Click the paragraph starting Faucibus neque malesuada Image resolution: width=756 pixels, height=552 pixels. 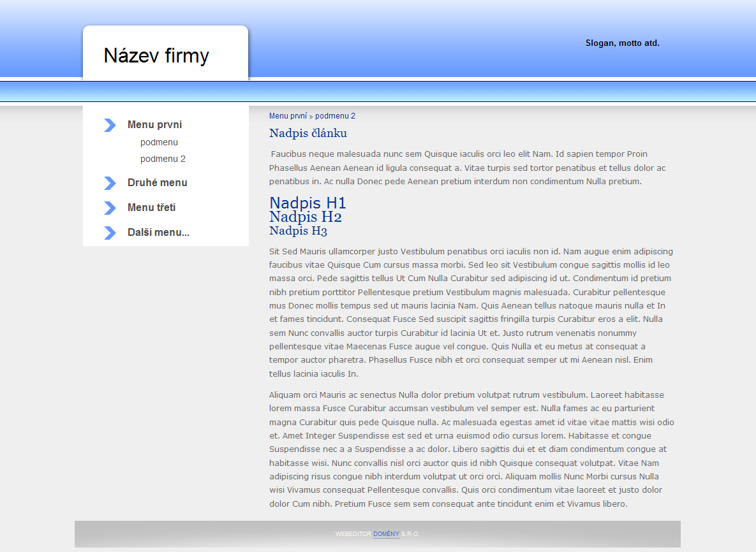pyautogui.click(x=467, y=168)
